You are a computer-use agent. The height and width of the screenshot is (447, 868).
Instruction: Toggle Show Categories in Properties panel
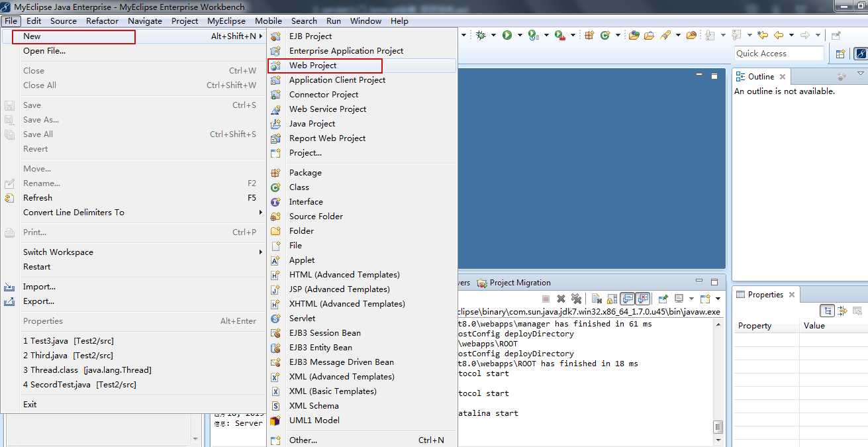(828, 311)
